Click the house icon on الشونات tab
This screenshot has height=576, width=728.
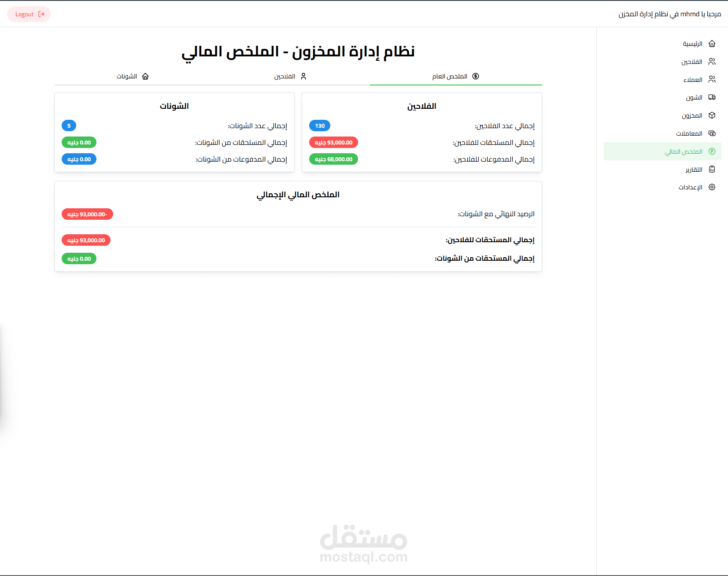click(145, 76)
